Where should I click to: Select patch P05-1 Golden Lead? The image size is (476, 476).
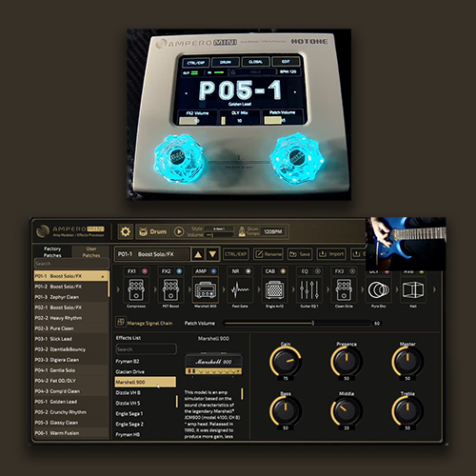(71, 402)
